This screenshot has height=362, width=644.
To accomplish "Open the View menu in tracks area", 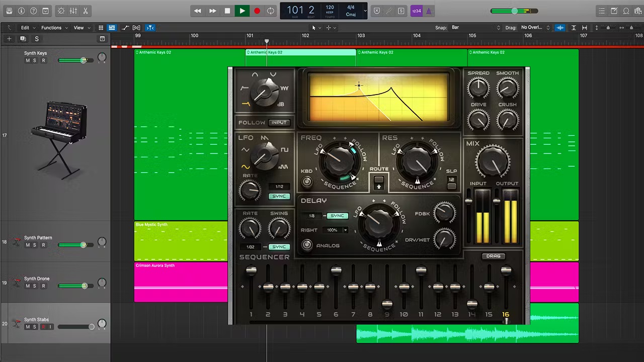I will click(82, 28).
